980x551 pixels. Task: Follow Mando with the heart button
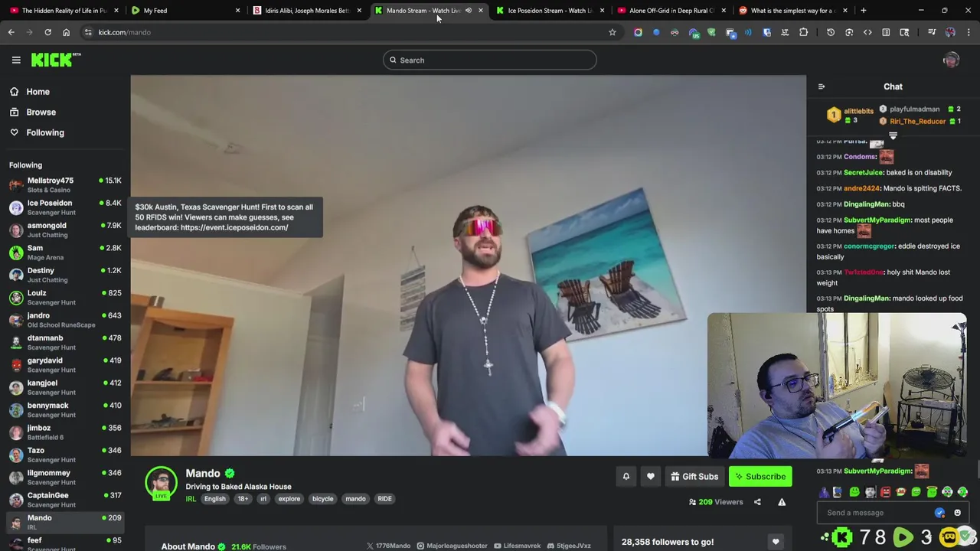click(650, 476)
